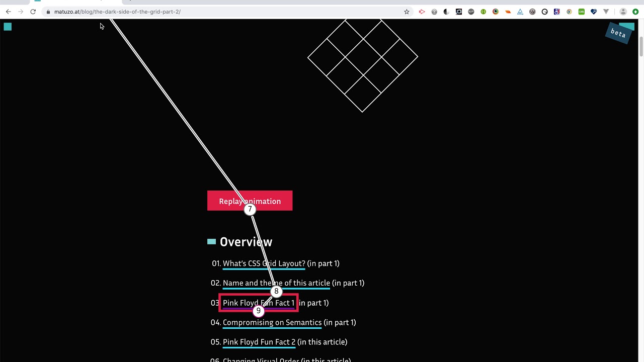The width and height of the screenshot is (644, 362).
Task: View site info via the padlock icon
Action: (x=48, y=12)
